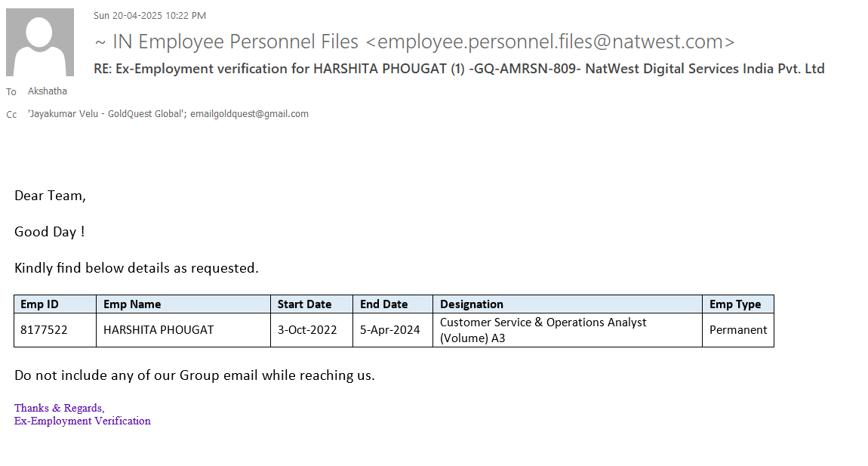The image size is (868, 466).
Task: Click the Emp Name column header
Action: 132,304
